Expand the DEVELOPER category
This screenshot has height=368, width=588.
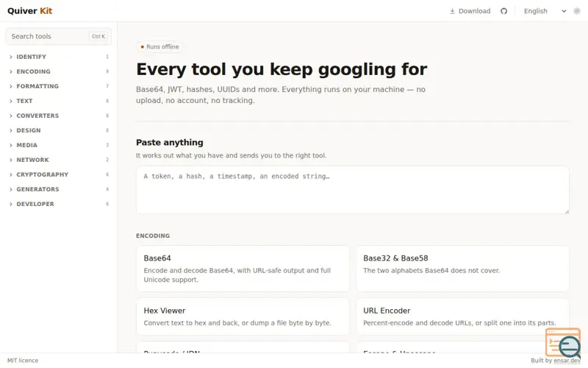tap(59, 204)
